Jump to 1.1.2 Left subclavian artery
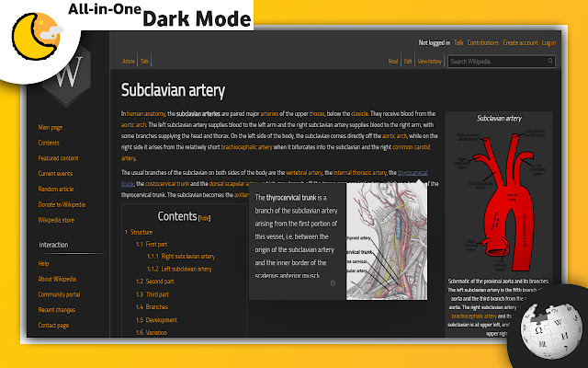588x368 pixels. coord(179,269)
